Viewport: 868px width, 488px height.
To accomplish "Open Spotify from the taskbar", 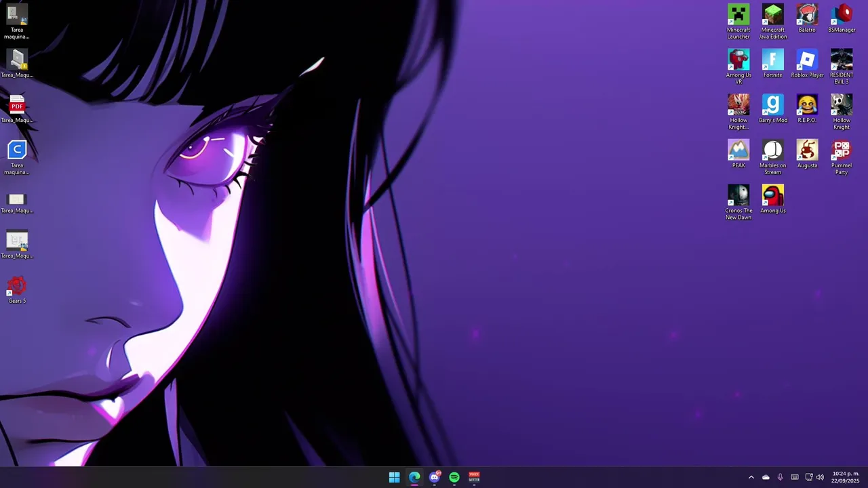I will (x=454, y=477).
